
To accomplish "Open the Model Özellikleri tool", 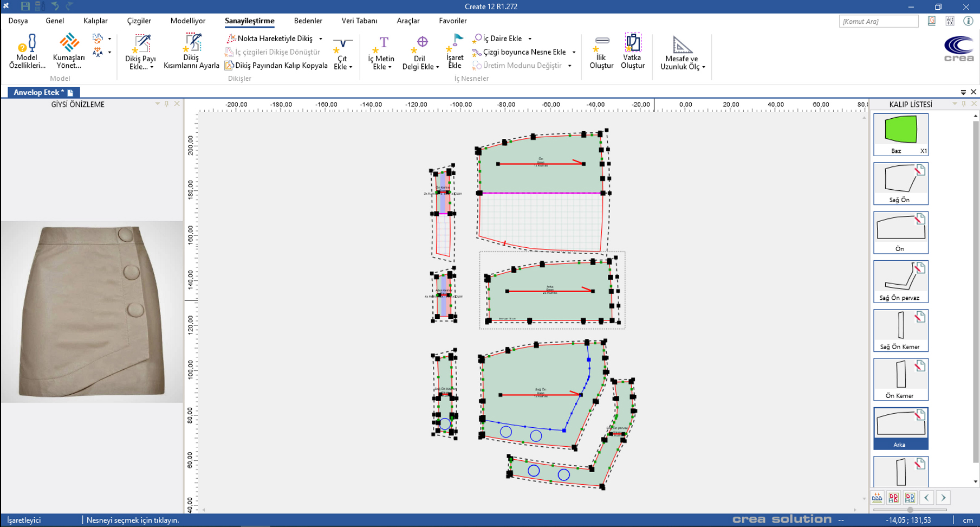I will pyautogui.click(x=27, y=51).
